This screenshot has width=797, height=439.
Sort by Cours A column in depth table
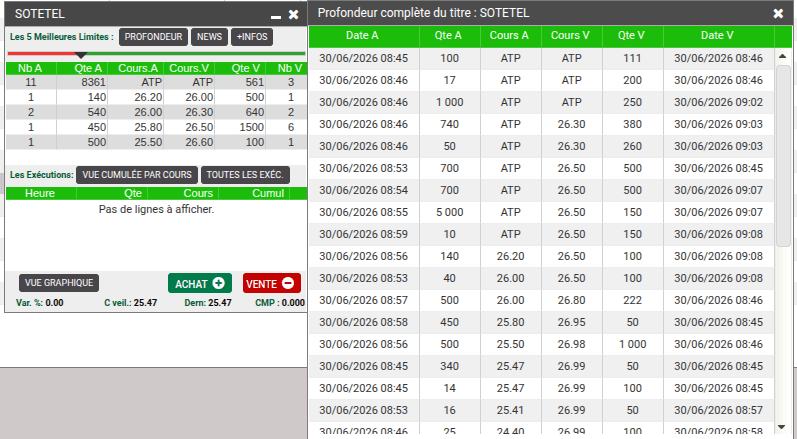[x=510, y=36]
